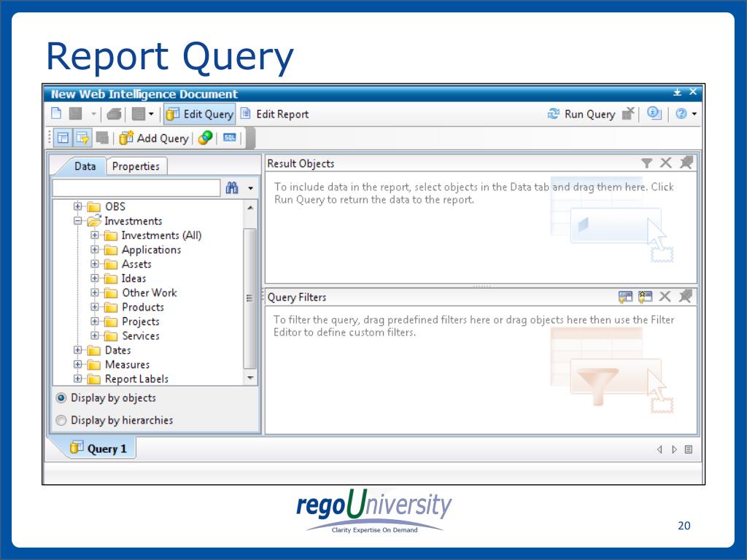Open the document info icon
Viewport: 747px width, 560px height.
pyautogui.click(x=654, y=113)
